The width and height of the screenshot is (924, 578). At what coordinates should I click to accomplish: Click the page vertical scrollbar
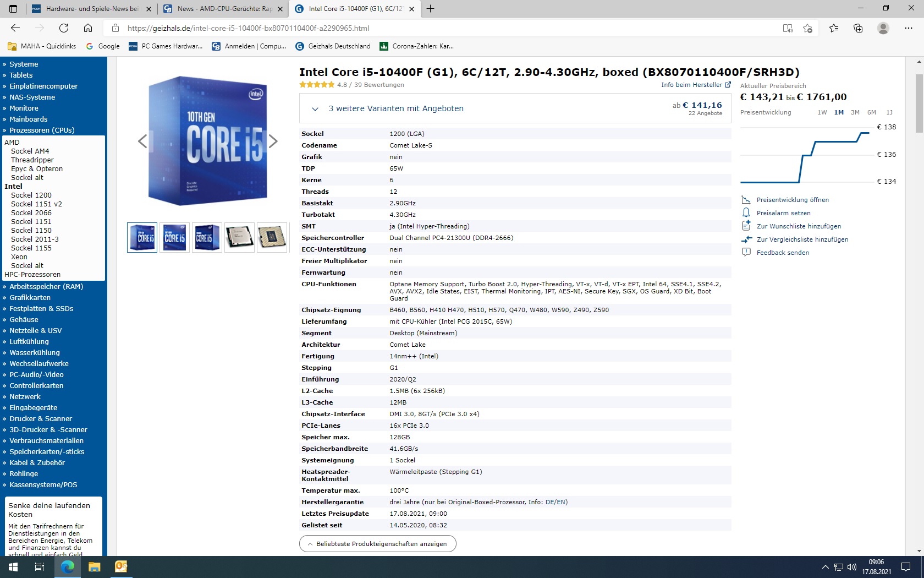click(919, 103)
